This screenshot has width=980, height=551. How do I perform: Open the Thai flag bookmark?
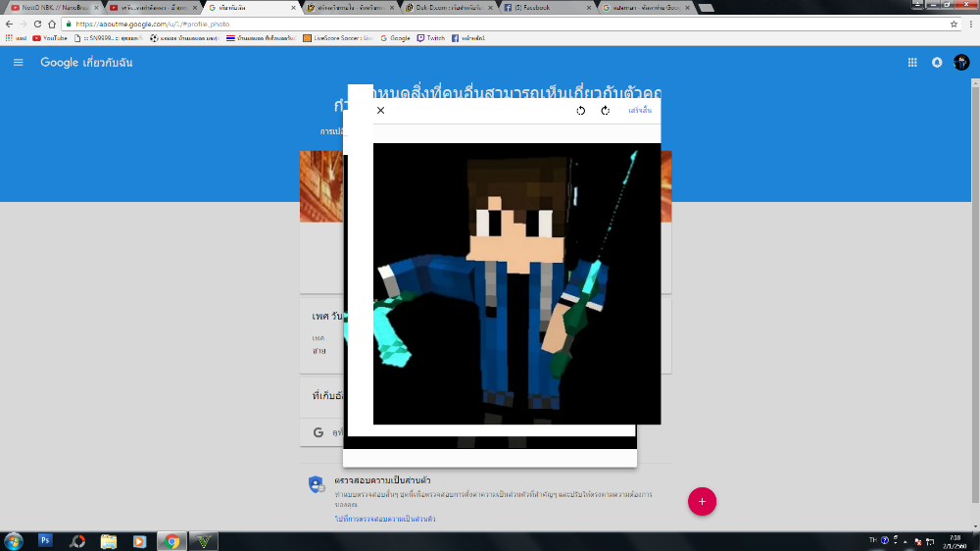click(261, 38)
